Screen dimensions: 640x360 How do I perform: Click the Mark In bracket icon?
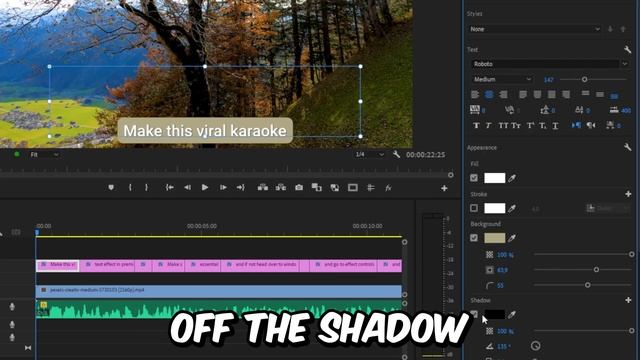130,187
